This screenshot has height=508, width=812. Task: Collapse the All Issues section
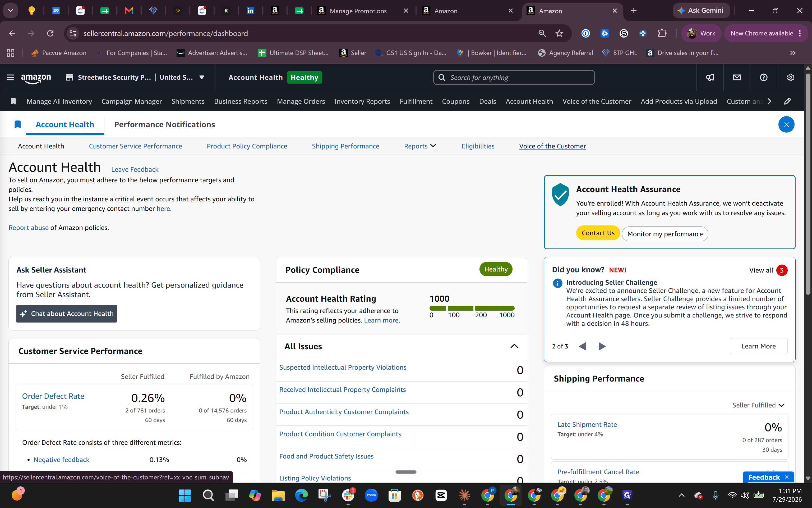click(514, 346)
